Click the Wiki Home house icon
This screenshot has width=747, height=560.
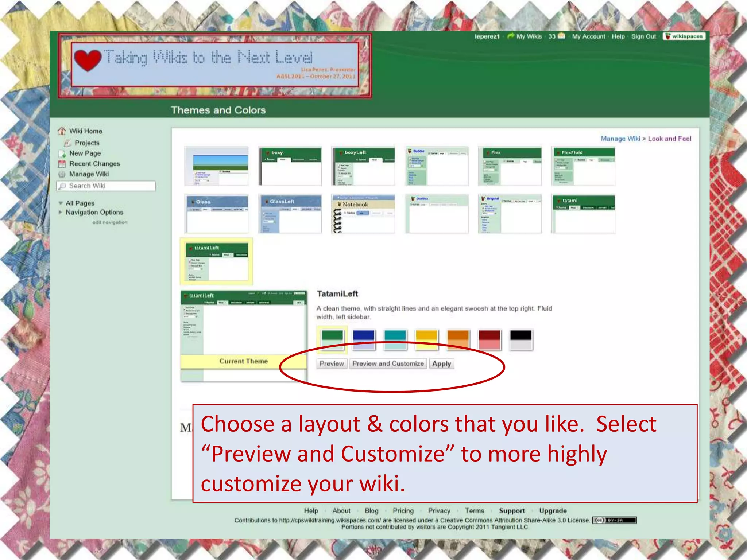click(62, 131)
